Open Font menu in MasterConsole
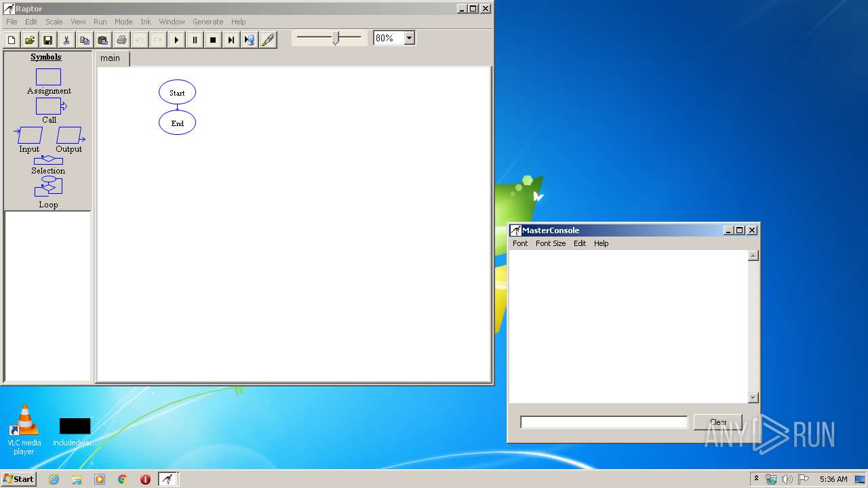 tap(520, 243)
